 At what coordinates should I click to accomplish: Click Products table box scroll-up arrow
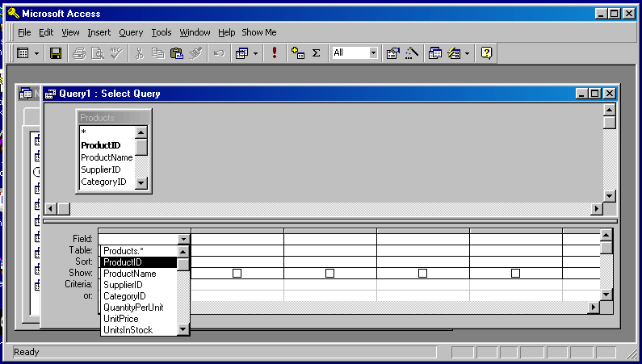pos(141,132)
